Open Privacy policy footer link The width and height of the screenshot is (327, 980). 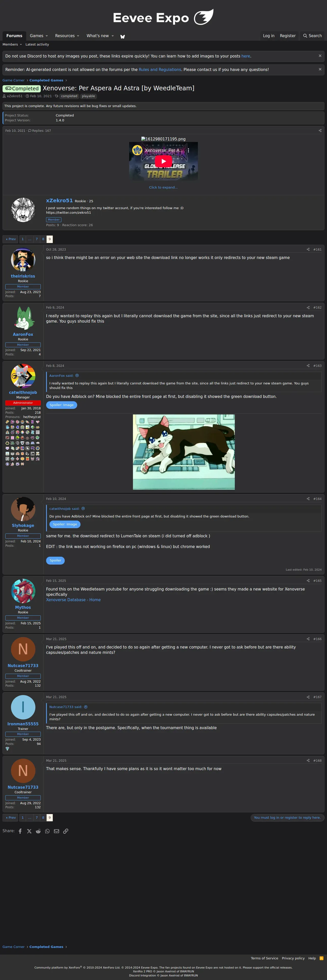coord(293,958)
